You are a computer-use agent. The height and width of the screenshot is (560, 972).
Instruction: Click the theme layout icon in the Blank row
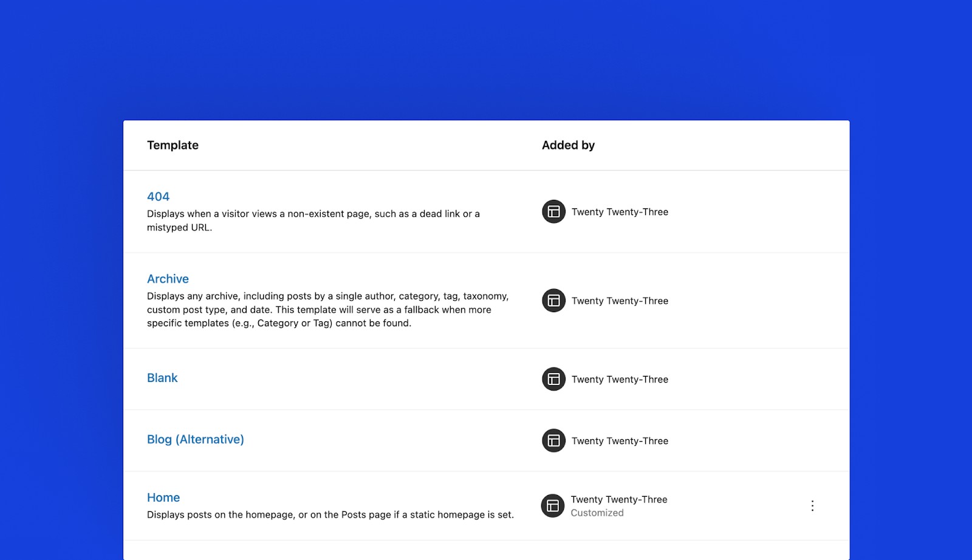tap(553, 380)
